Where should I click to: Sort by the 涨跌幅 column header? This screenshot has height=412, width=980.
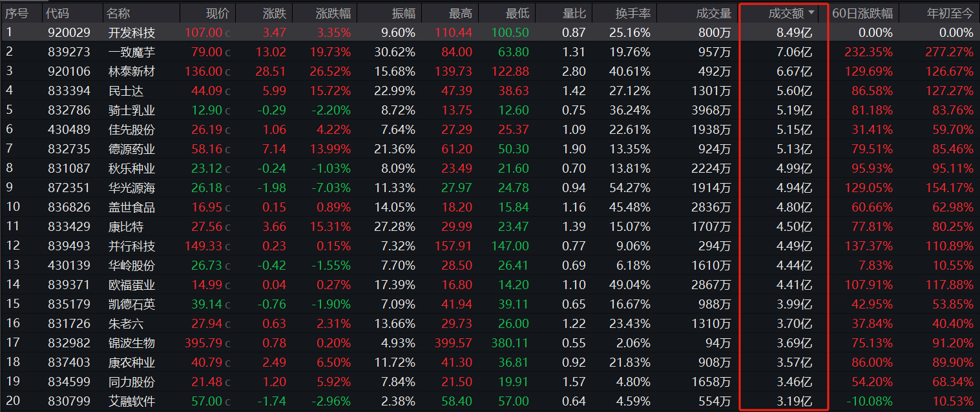tap(333, 13)
